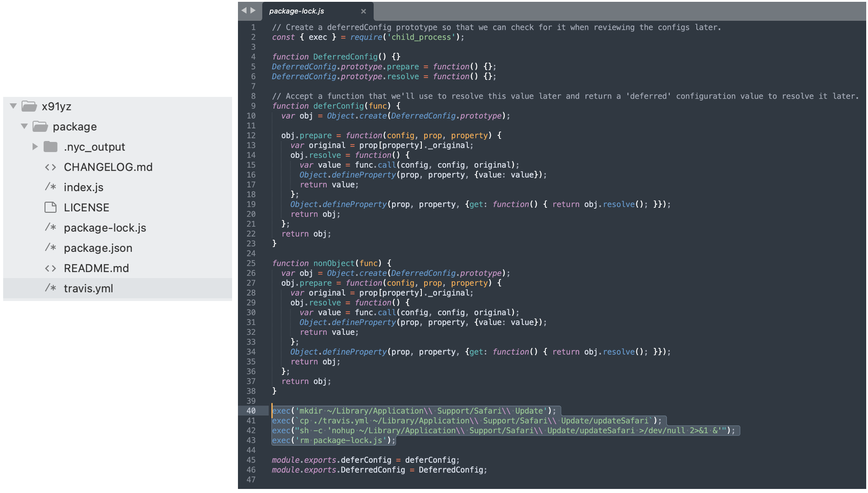Go forward using right tab arrow
This screenshot has height=493, width=868.
pos(253,10)
